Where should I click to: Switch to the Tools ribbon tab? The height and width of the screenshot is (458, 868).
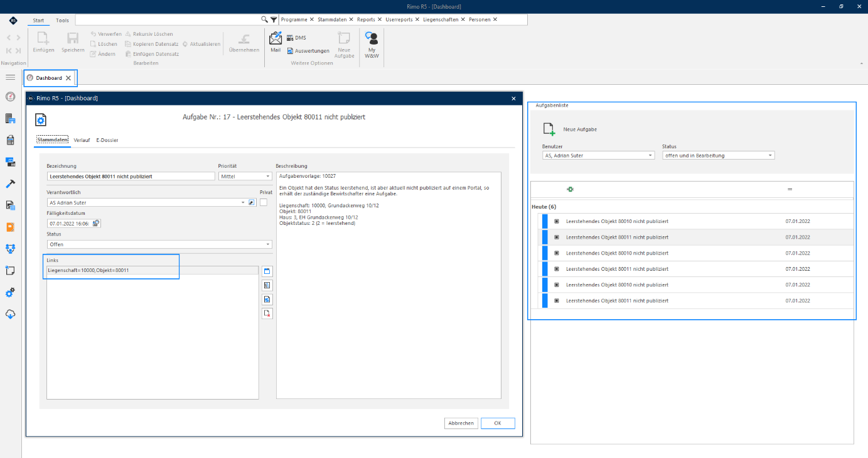point(62,20)
